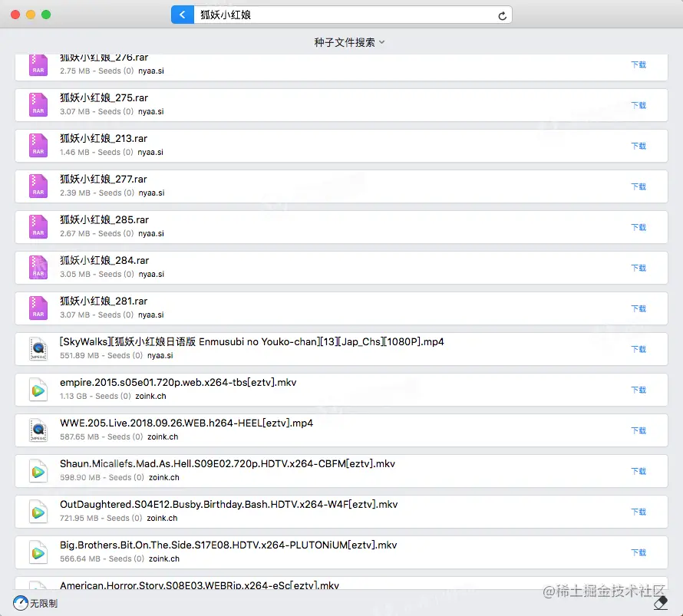Image resolution: width=683 pixels, height=616 pixels.
Task: Click the mp4 icon for WWE.205.Live
Action: pos(38,430)
